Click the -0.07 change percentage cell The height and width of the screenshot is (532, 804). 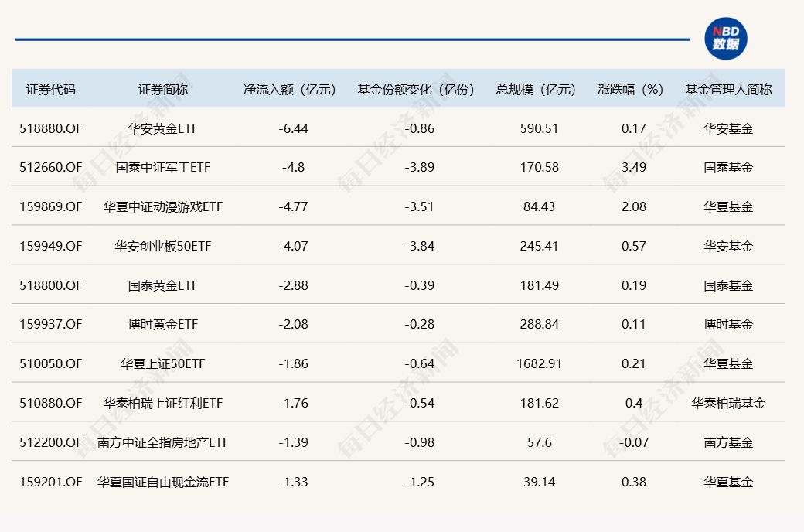(x=634, y=442)
